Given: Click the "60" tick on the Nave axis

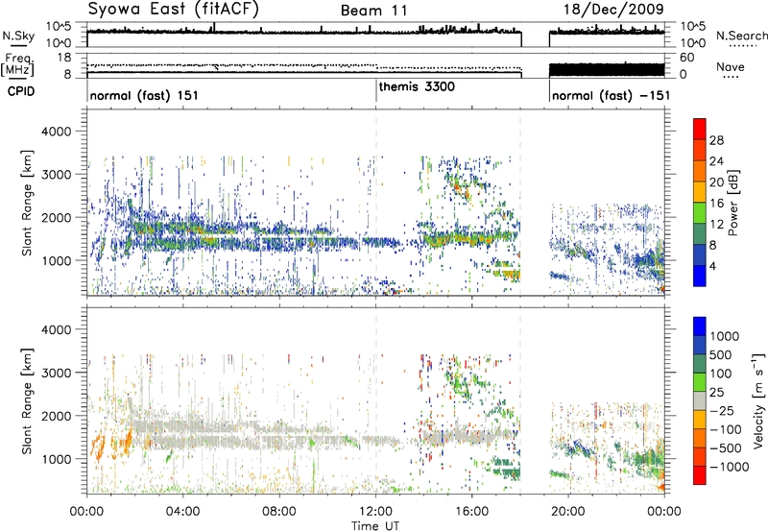Looking at the screenshot, I should (686, 58).
